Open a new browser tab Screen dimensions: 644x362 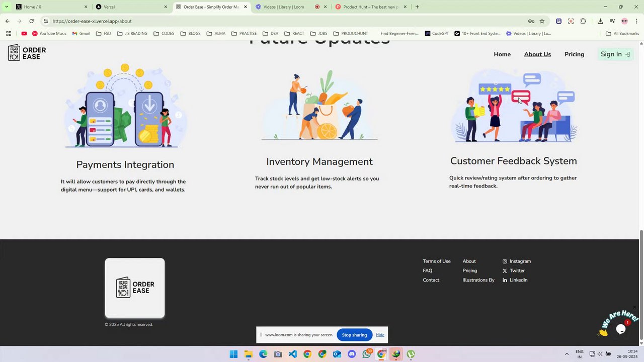417,7
